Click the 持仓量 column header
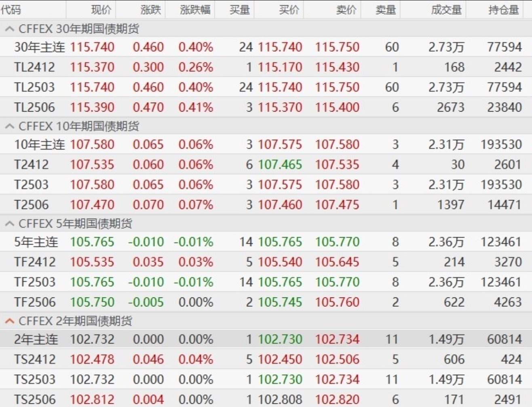 point(503,9)
